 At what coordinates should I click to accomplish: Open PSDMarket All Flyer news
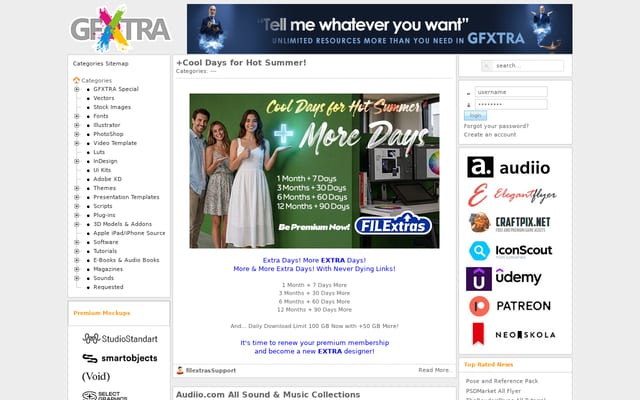(493, 391)
